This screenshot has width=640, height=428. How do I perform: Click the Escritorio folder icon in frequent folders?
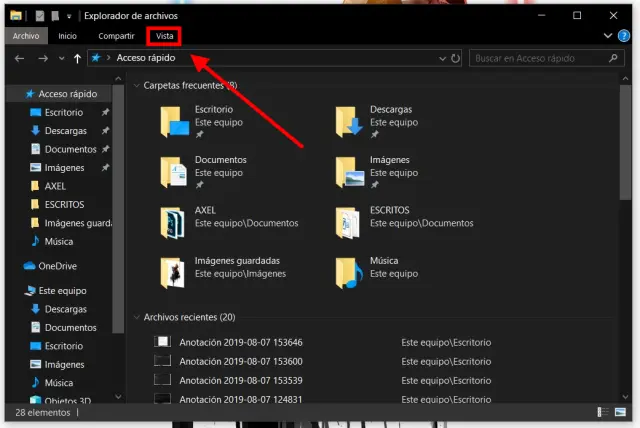(x=175, y=122)
